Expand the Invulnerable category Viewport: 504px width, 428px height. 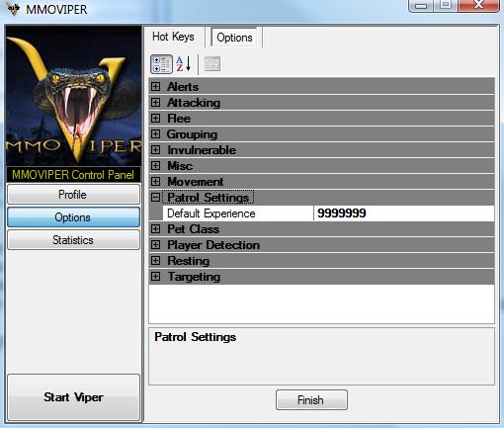(x=155, y=150)
